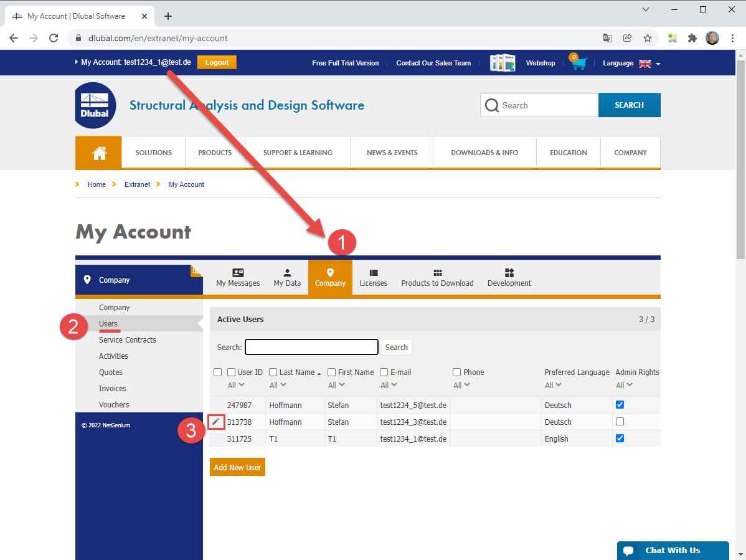Expand the Language dropdown arrow
Viewport: 746px width, 560px height.
pyautogui.click(x=658, y=64)
